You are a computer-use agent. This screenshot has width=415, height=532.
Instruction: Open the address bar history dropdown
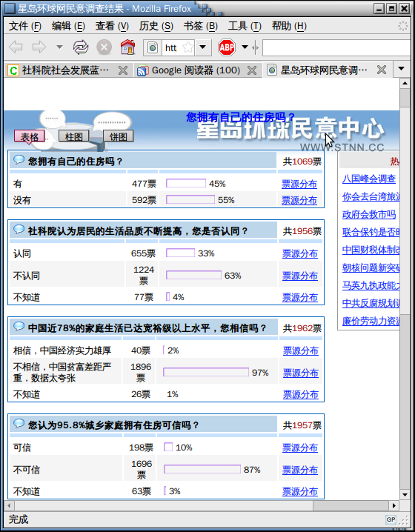[203, 47]
